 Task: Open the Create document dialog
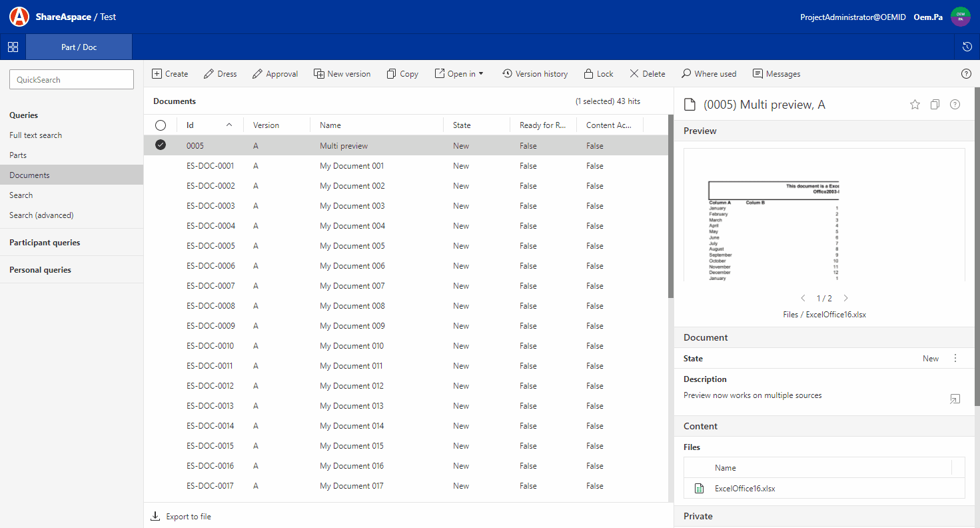pyautogui.click(x=170, y=73)
